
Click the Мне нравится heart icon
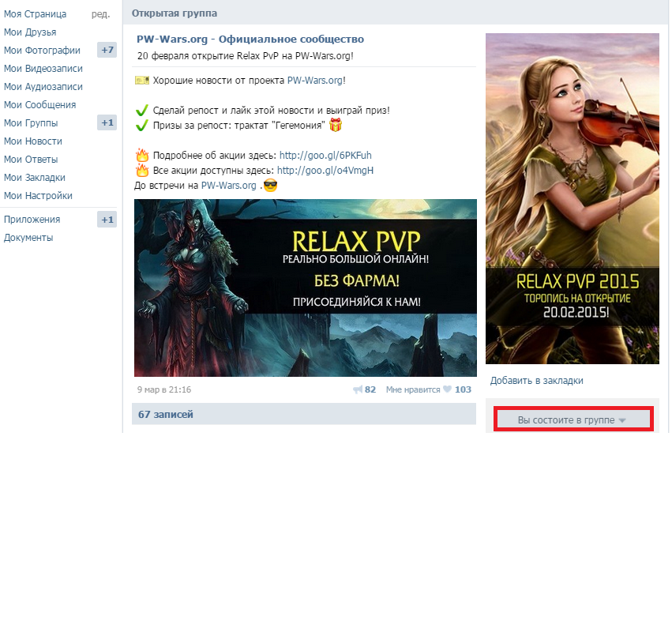coord(447,389)
